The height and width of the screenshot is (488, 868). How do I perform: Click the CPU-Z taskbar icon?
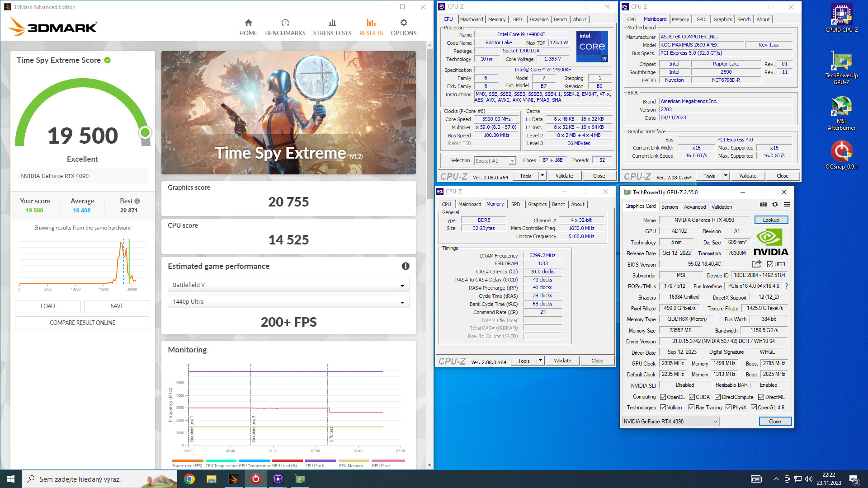pyautogui.click(x=278, y=479)
